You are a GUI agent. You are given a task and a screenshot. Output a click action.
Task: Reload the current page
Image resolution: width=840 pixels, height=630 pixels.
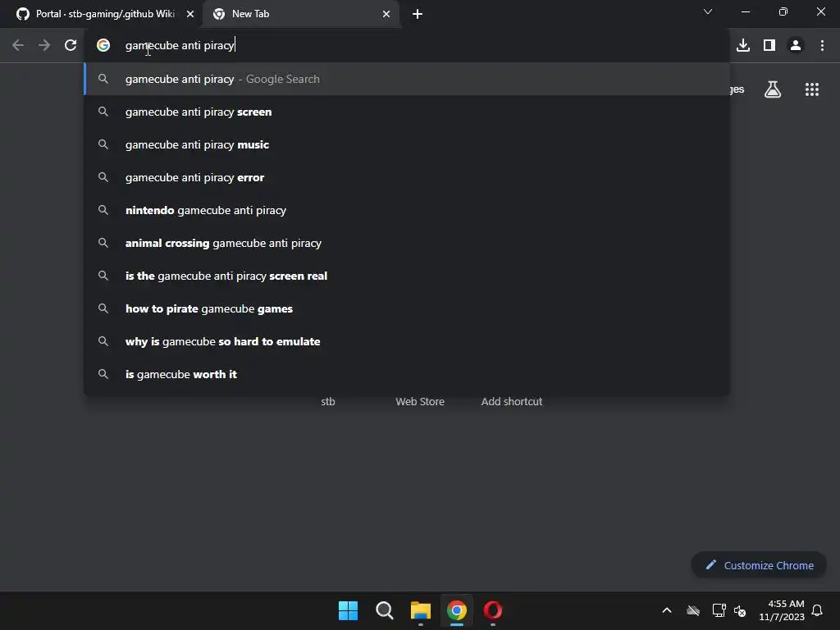(71, 46)
